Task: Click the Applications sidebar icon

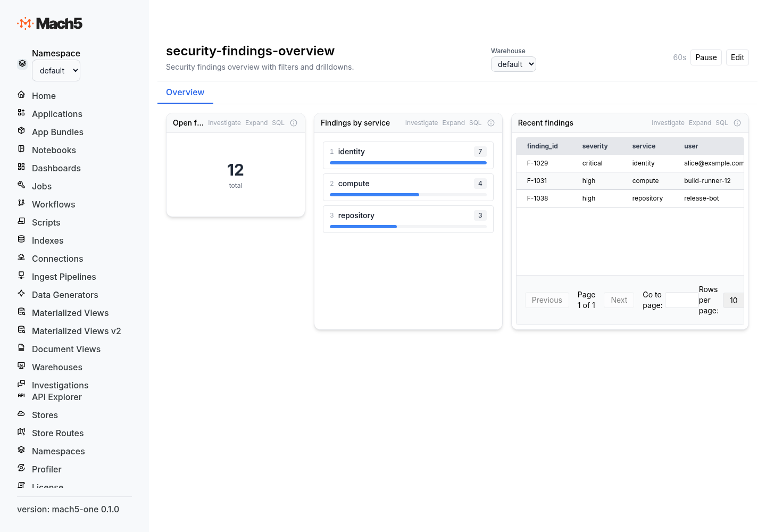Action: (21, 113)
